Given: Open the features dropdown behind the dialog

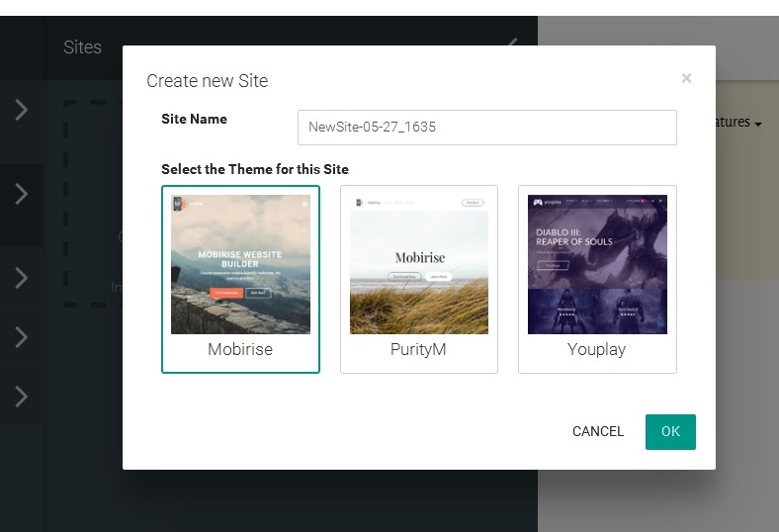Looking at the screenshot, I should tap(738, 123).
